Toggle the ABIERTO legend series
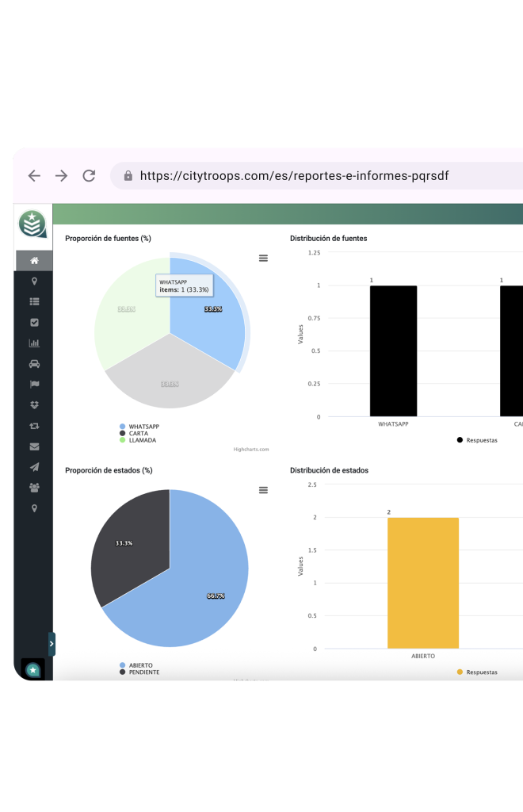Screen dimensions: 523x812 click(136, 665)
